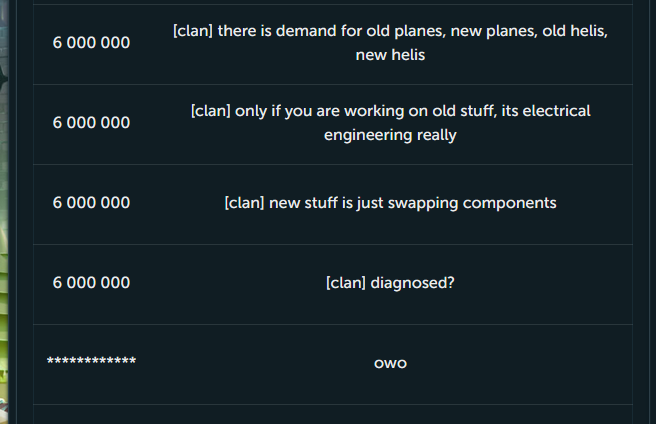Viewport: 656px width, 424px height.
Task: Click the [clan] tag before 'diagnosed?'
Action: (346, 283)
